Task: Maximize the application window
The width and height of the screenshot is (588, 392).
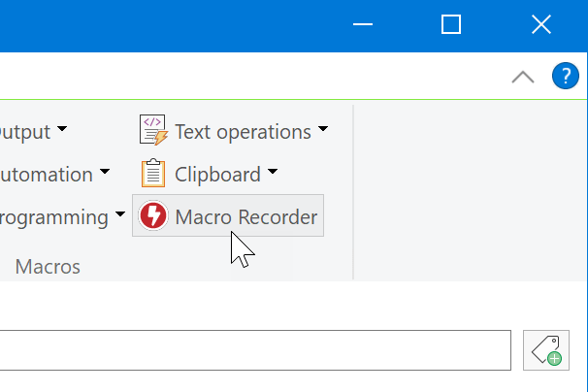Action: [451, 24]
